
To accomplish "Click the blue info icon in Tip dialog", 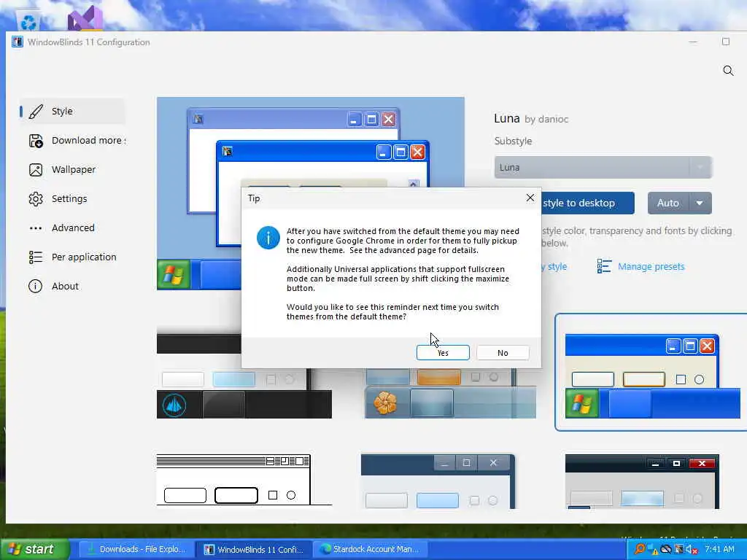I will click(x=268, y=238).
